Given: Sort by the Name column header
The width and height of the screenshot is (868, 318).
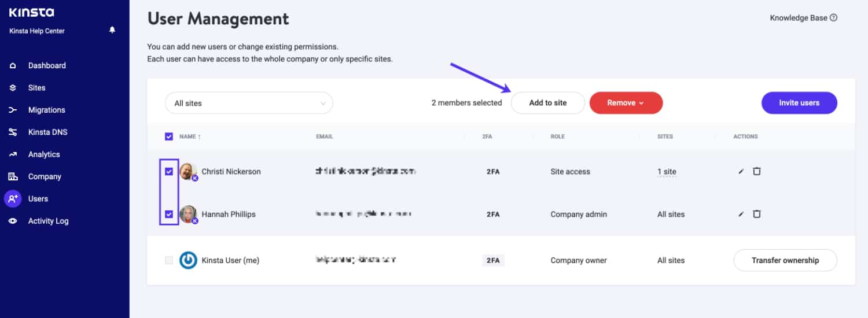Looking at the screenshot, I should point(190,136).
